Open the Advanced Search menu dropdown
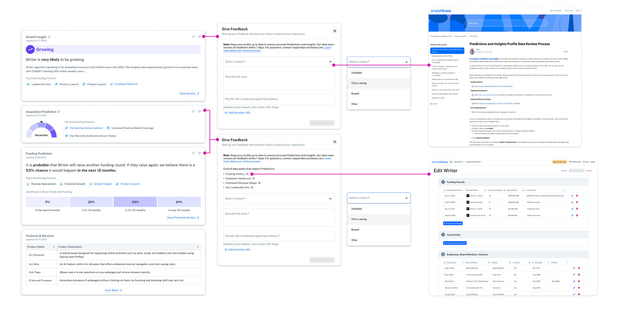 474,162
